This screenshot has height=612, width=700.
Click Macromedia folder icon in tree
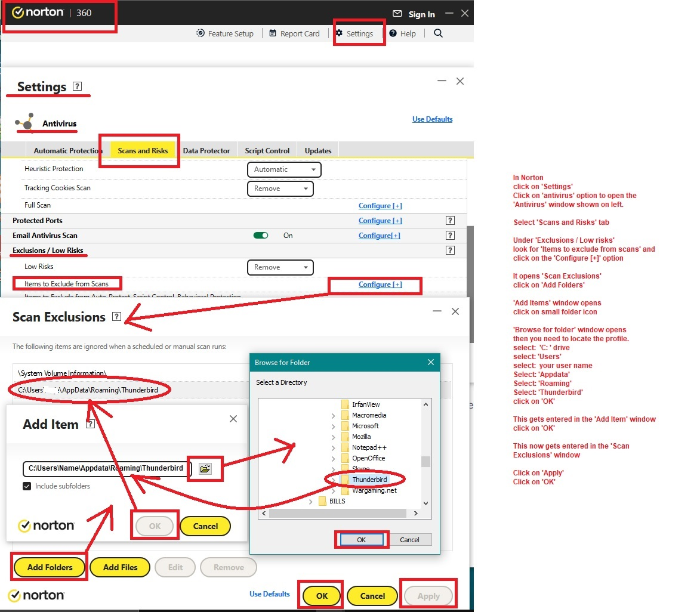(x=345, y=415)
